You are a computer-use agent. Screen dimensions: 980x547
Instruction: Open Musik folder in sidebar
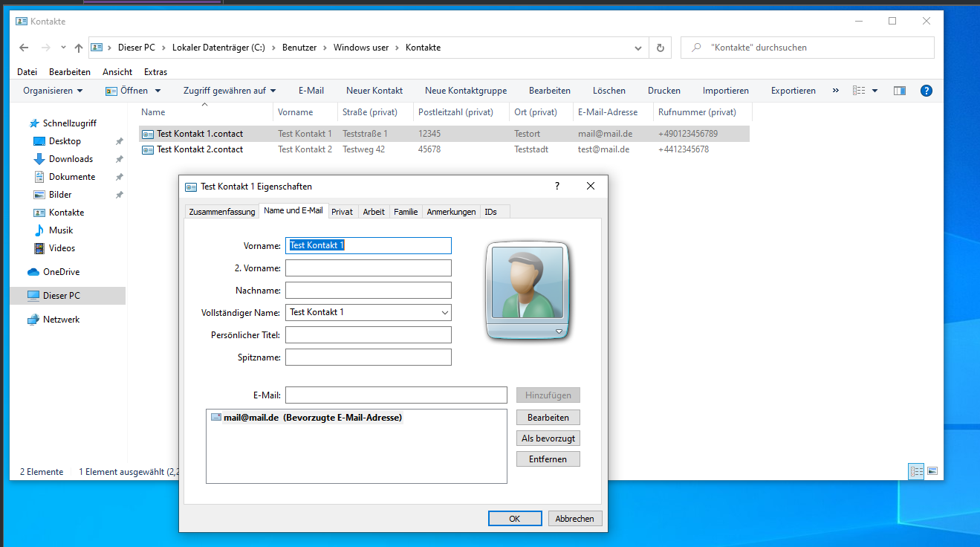coord(61,230)
